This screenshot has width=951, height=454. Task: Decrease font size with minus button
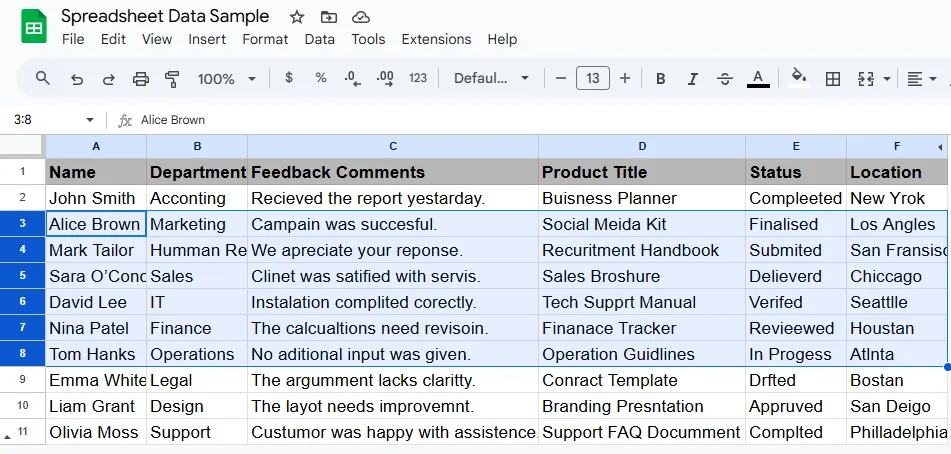tap(561, 78)
